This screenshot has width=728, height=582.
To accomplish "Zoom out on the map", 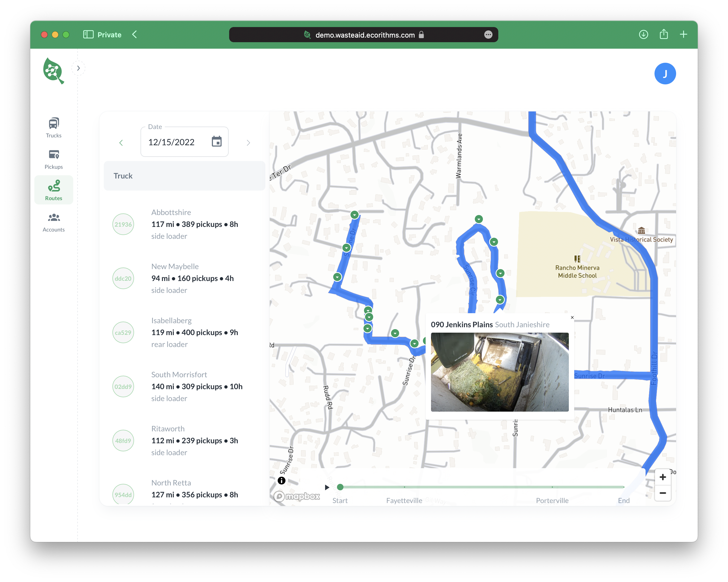I will click(x=663, y=493).
